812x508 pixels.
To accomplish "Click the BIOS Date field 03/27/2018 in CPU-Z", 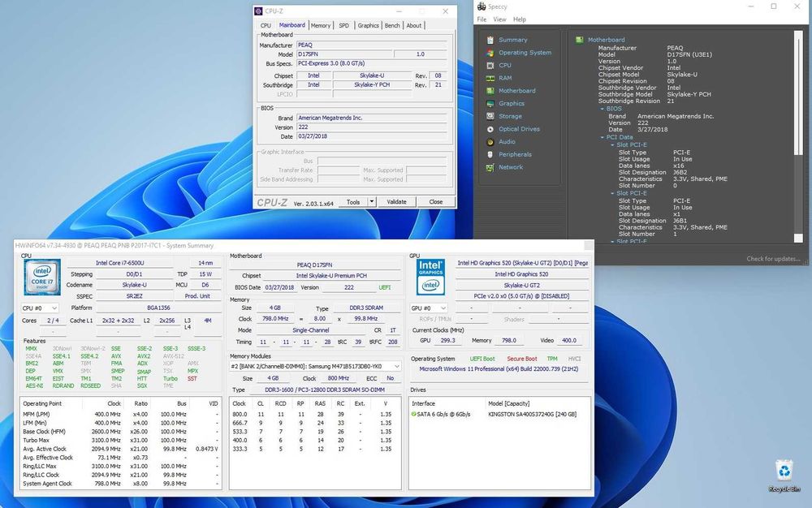I will (371, 136).
